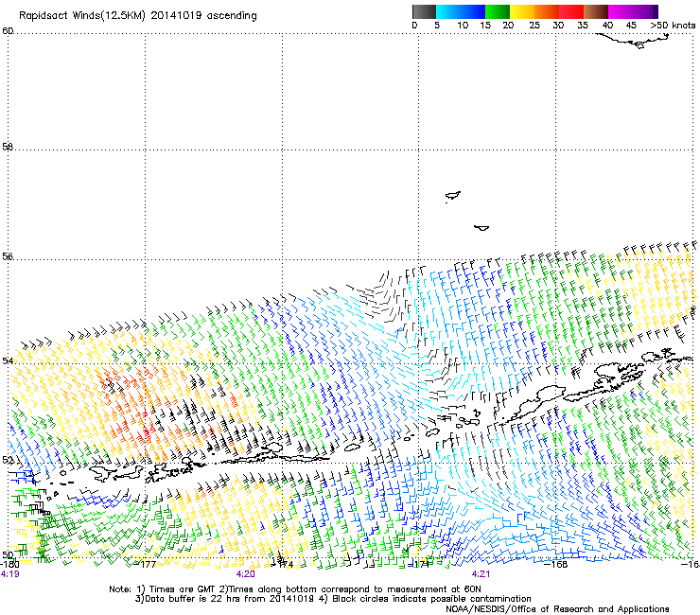Click the gray 0-5 knots legend segment
This screenshot has height=615, width=700.
click(x=424, y=11)
